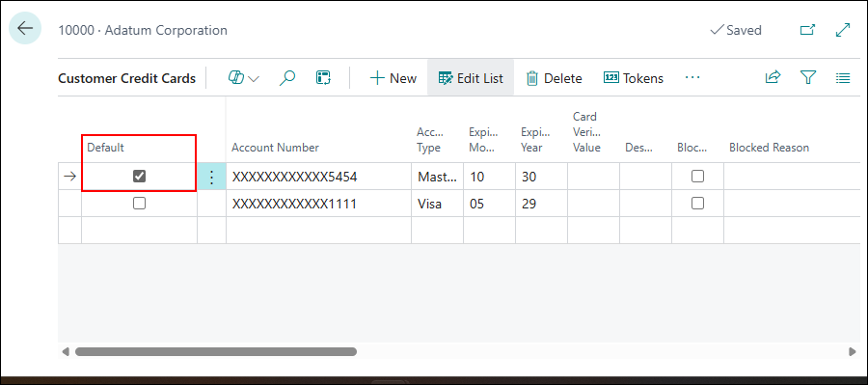Expand the page with diagonal arrows icon
This screenshot has width=868, height=385.
coord(843,30)
